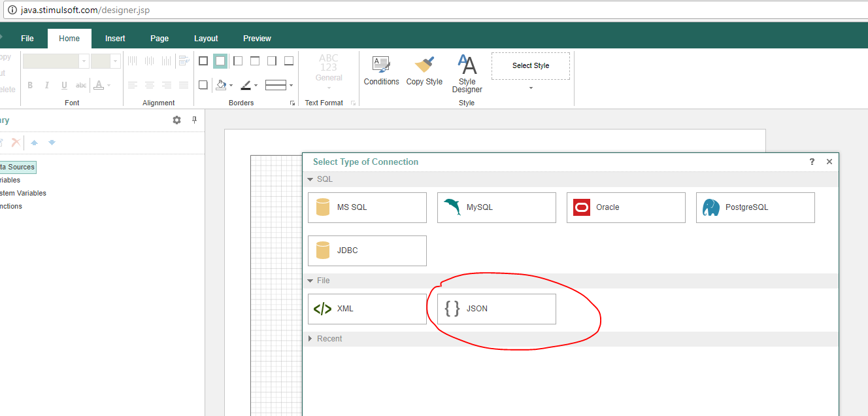Choose XML file connection

point(367,309)
